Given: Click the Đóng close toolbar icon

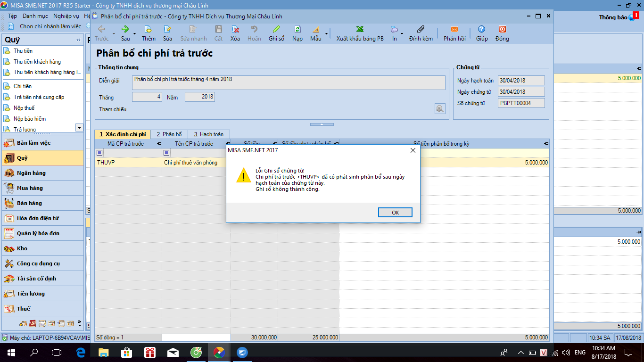Looking at the screenshot, I should click(x=502, y=30).
